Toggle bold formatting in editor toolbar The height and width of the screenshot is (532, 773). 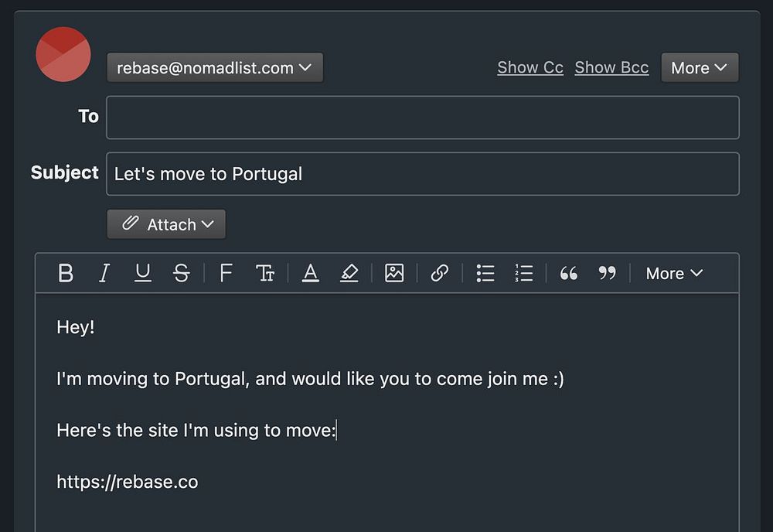coord(66,273)
